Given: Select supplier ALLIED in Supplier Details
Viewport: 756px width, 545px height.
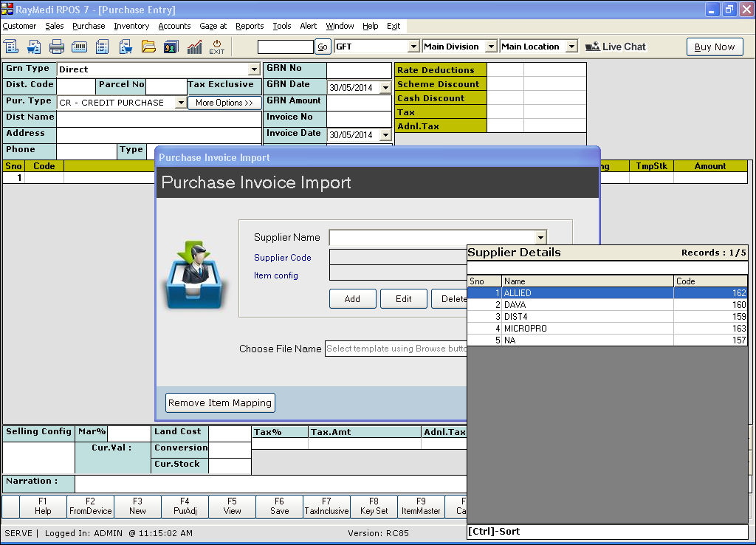Looking at the screenshot, I should point(608,293).
